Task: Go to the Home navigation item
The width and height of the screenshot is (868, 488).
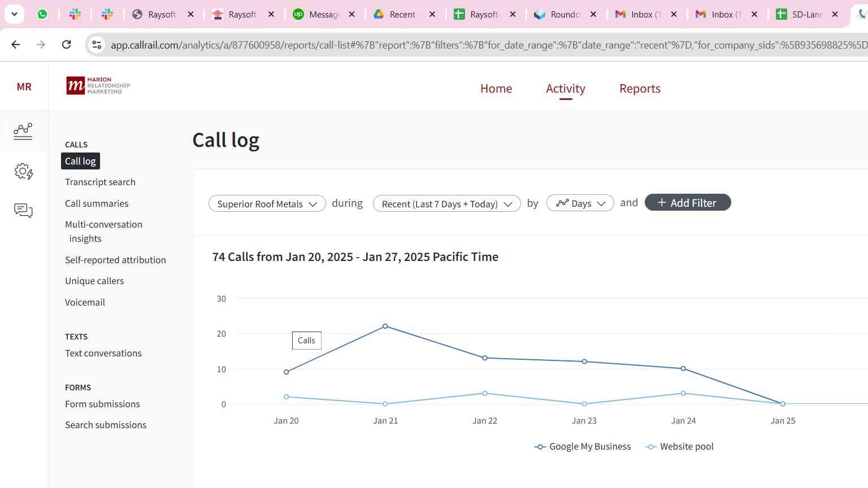Action: coord(496,89)
